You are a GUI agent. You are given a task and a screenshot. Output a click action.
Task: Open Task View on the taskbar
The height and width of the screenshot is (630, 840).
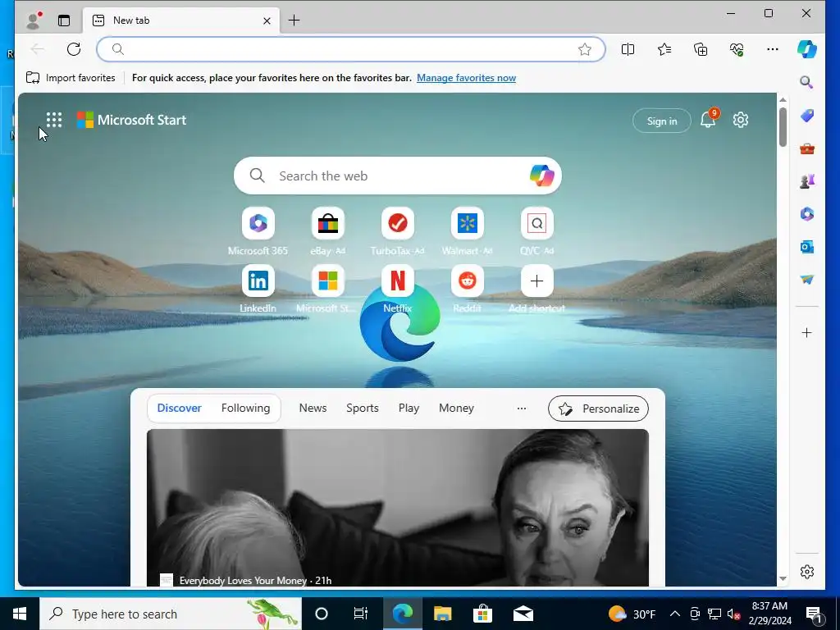tap(361, 614)
